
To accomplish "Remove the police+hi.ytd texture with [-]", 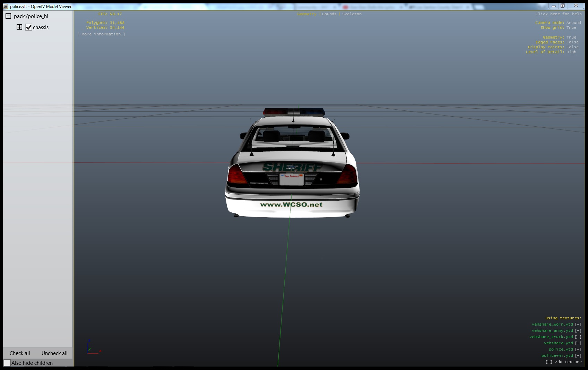I will 578,356.
